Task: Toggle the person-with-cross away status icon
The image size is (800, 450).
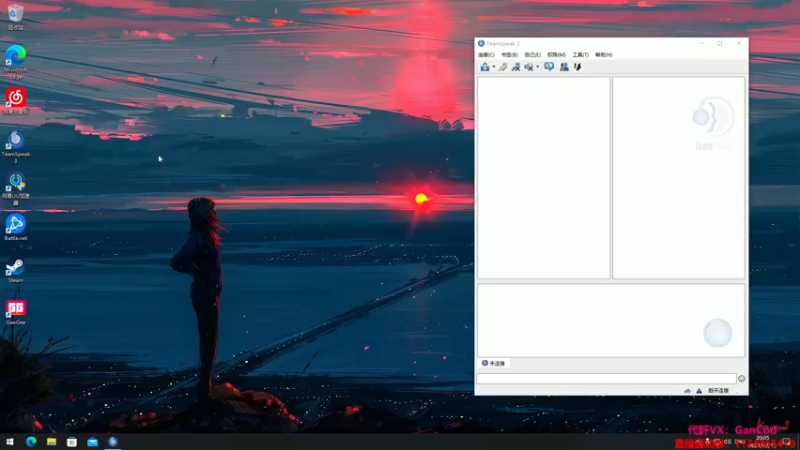Action: (x=516, y=67)
